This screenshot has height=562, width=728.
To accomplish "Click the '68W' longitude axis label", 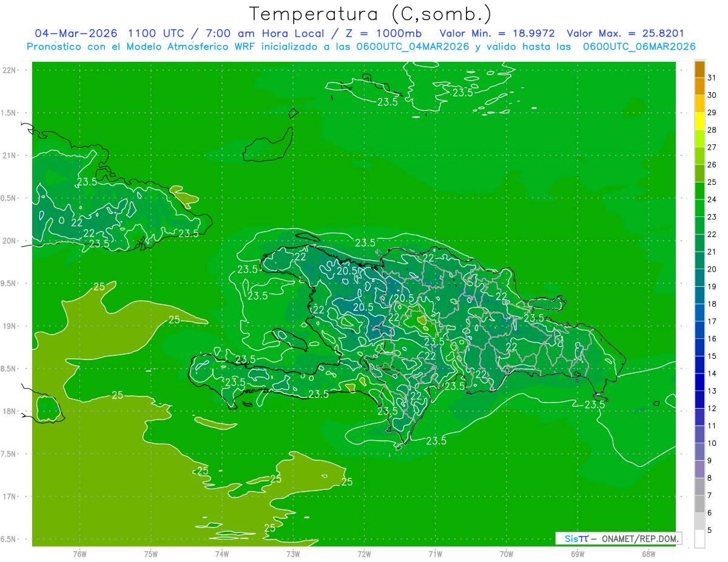I will pyautogui.click(x=648, y=554).
